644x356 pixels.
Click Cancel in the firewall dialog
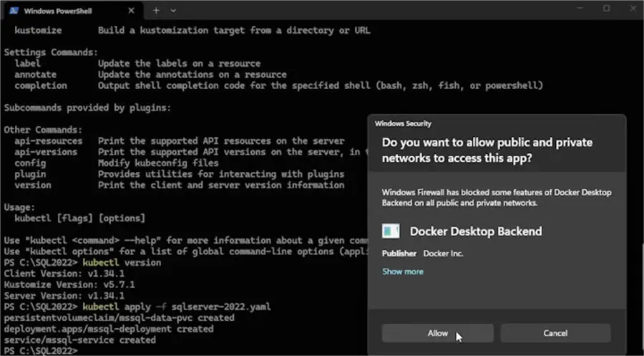pos(555,333)
